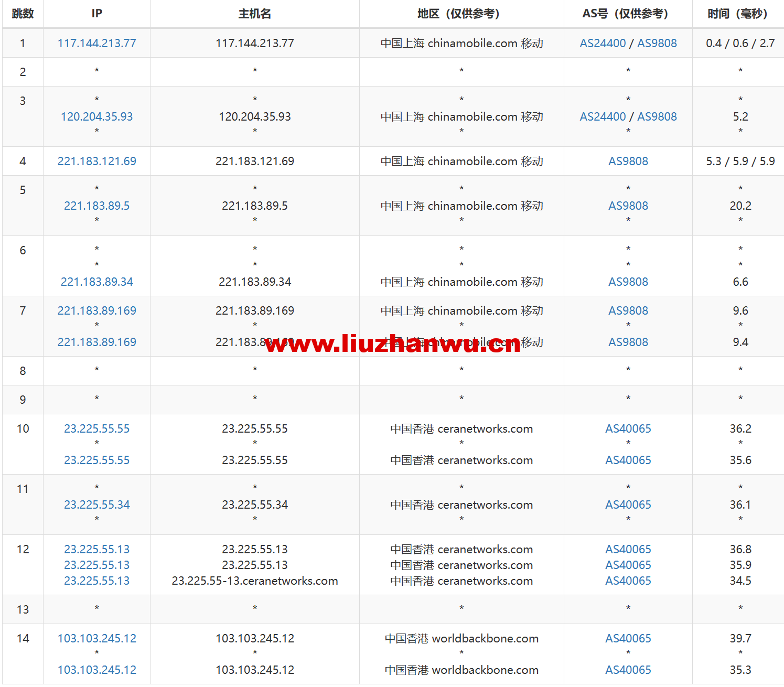Select hostname cell 120.204.35.93 in 主机名 column
This screenshot has height=687, width=784.
click(x=255, y=116)
